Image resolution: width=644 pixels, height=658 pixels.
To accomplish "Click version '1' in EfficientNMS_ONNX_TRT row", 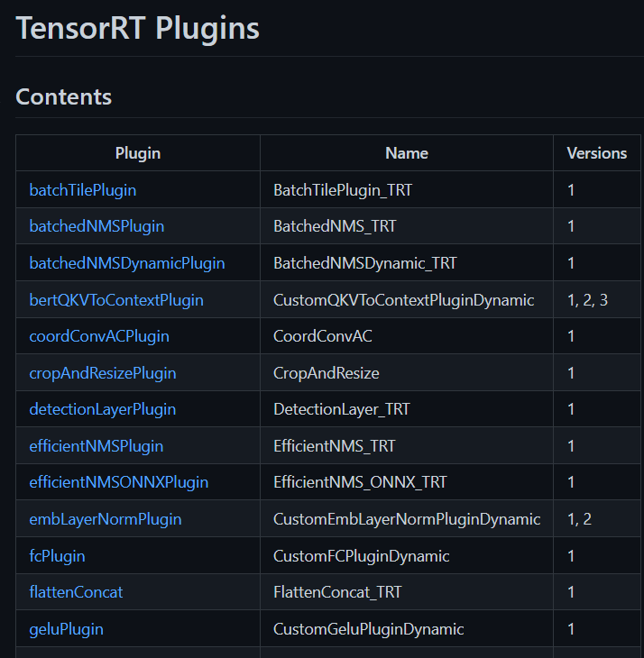I will coord(571,482).
